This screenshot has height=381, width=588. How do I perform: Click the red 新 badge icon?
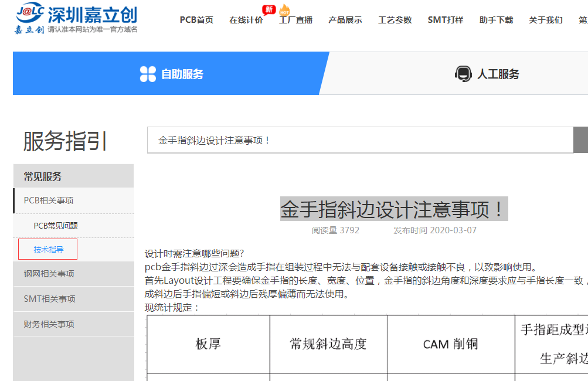[268, 9]
